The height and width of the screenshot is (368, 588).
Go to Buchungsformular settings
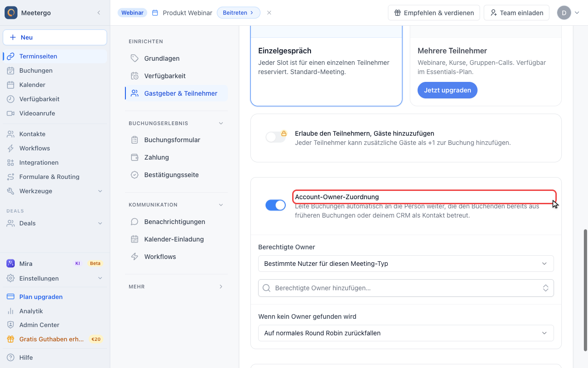click(x=176, y=140)
